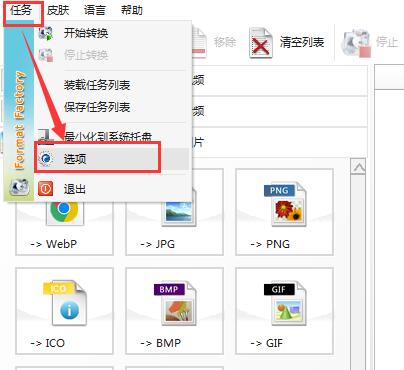Click the 最小化到系统托盘 menu entry
404x370 pixels.
click(108, 136)
